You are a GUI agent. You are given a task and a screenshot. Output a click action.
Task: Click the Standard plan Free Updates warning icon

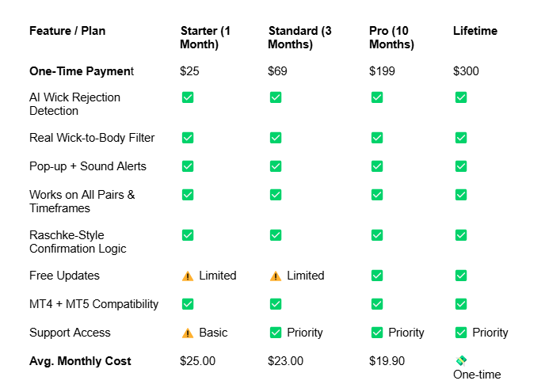(276, 276)
